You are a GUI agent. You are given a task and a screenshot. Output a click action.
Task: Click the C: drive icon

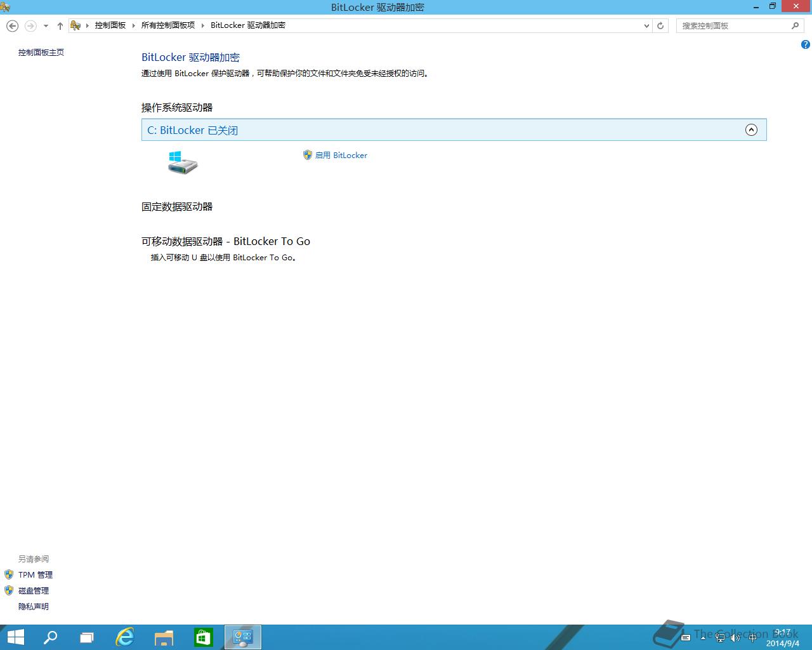183,162
